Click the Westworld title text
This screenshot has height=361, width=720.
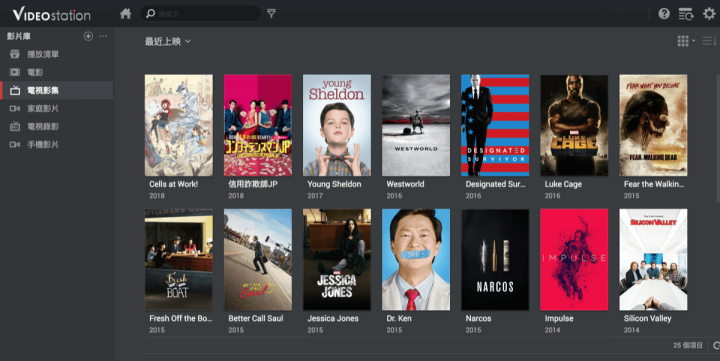pos(405,184)
